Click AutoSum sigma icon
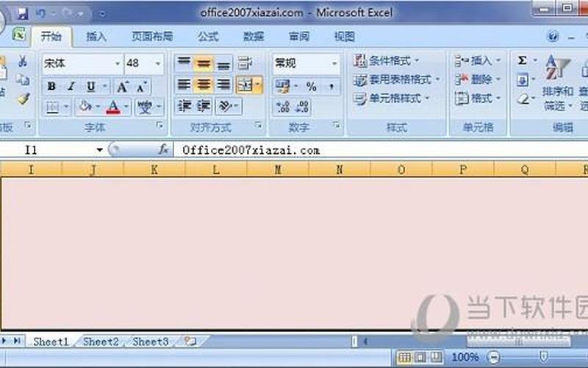Viewport: 588px width, 368px height. click(522, 60)
